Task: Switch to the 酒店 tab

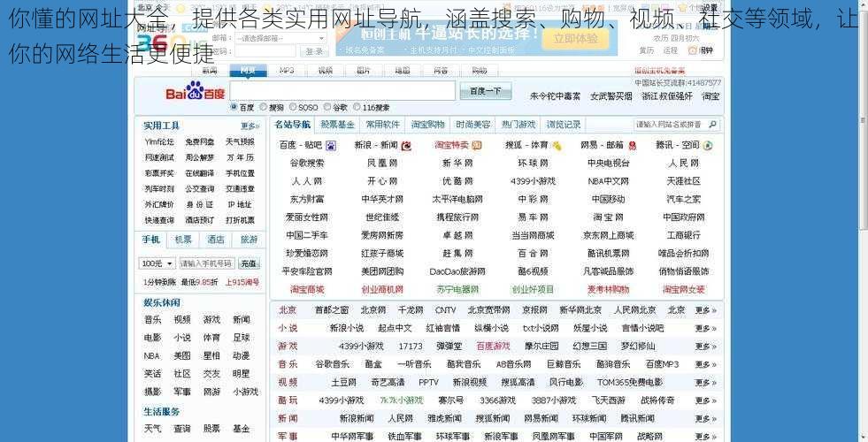Action: (216, 240)
